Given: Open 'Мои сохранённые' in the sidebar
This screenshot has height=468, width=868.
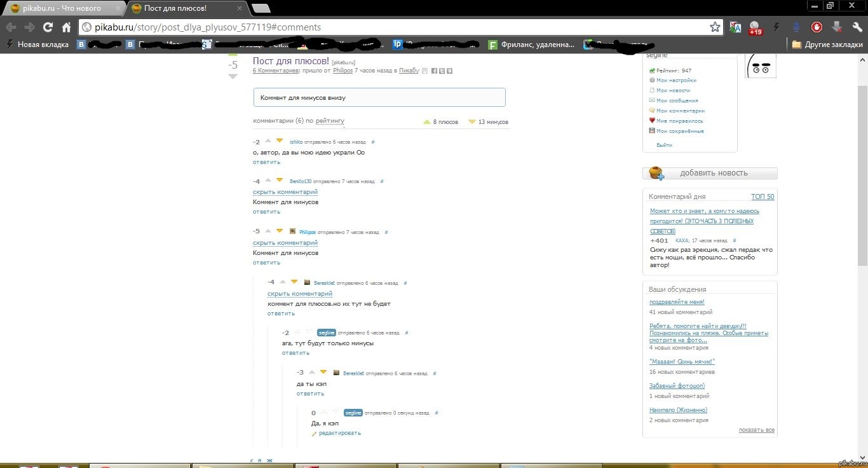Looking at the screenshot, I should click(x=680, y=131).
